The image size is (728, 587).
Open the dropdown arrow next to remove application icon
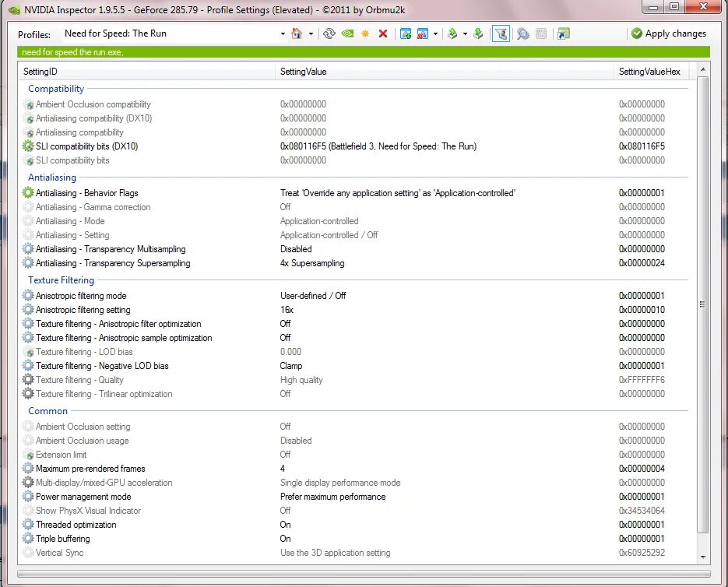(435, 34)
